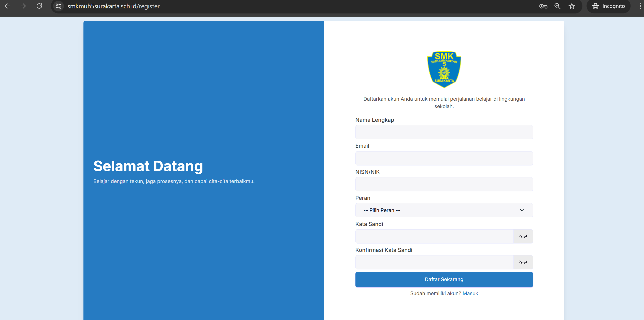Open the site information icon in address bar
Viewport: 644px width, 320px height.
coord(58,6)
